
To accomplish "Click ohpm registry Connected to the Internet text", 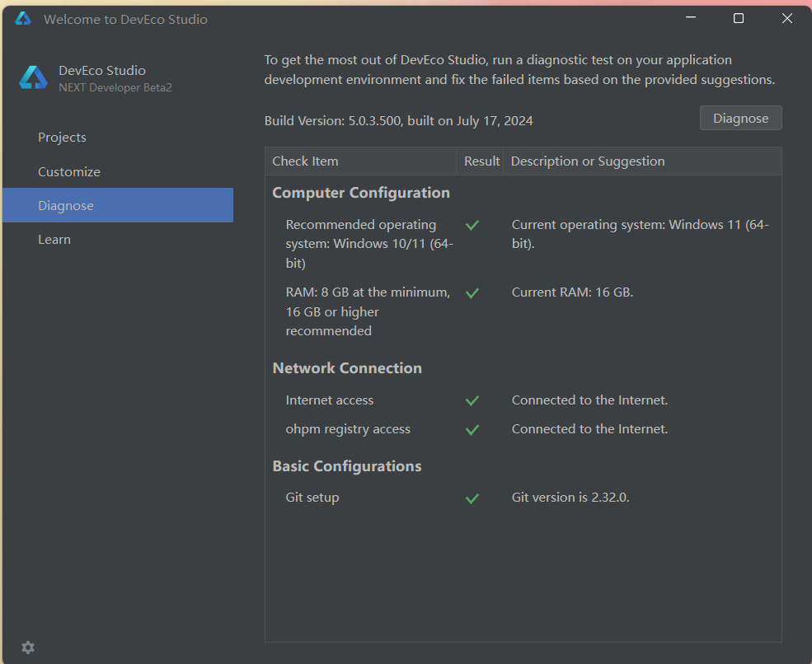I will (589, 429).
